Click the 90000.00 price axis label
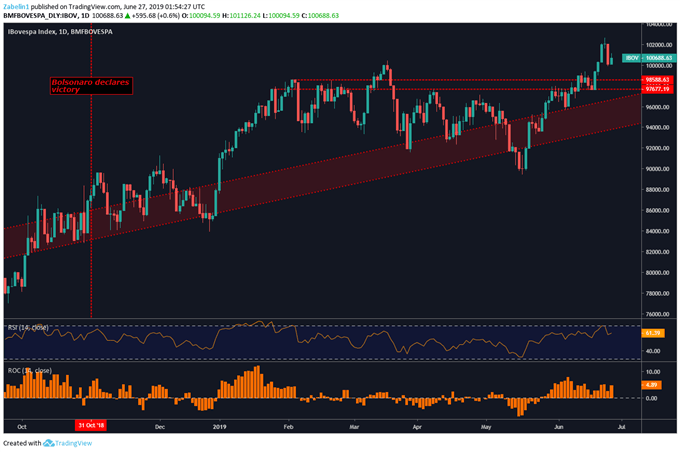The width and height of the screenshot is (680, 452). (659, 169)
